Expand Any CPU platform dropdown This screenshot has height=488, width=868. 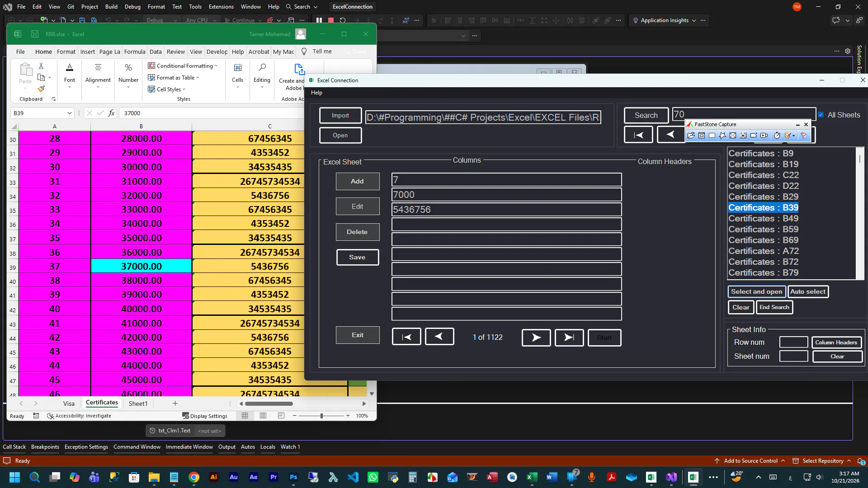coord(215,20)
